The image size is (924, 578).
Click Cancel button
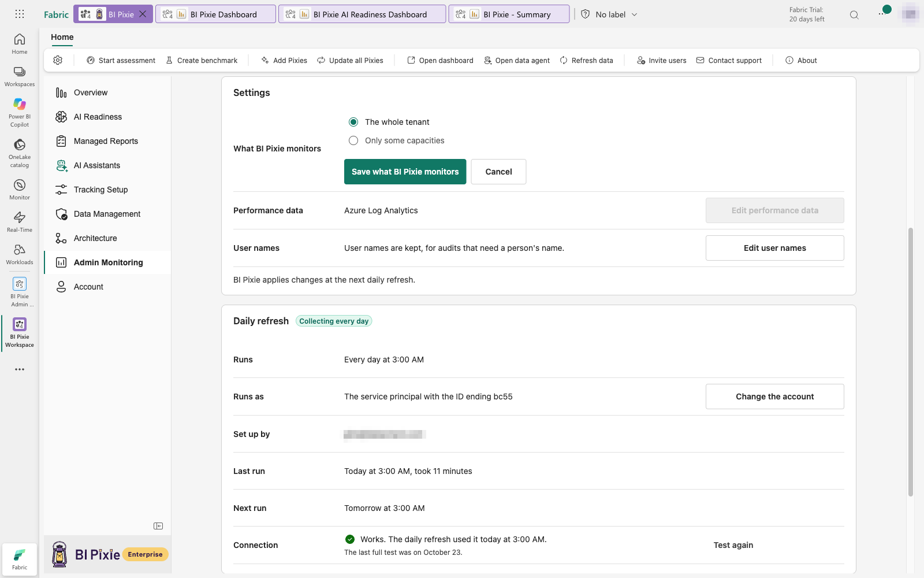tap(498, 172)
